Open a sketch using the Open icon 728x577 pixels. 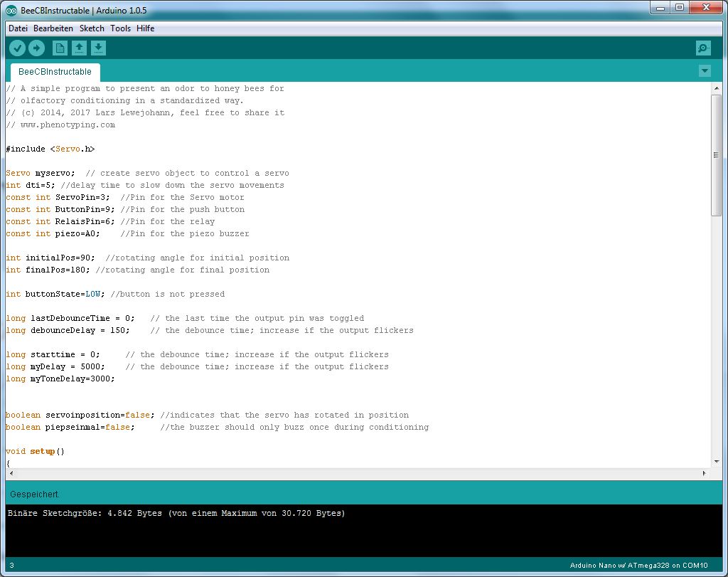click(79, 48)
